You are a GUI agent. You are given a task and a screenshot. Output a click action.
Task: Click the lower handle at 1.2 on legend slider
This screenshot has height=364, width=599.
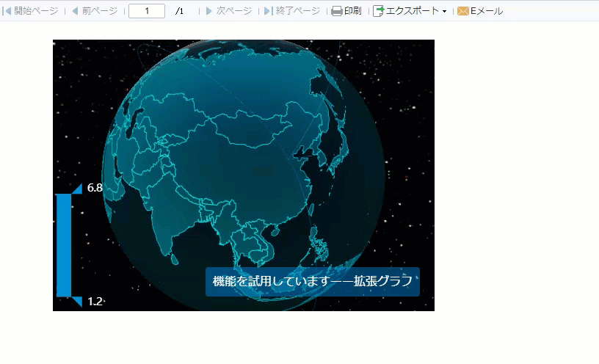pyautogui.click(x=78, y=302)
